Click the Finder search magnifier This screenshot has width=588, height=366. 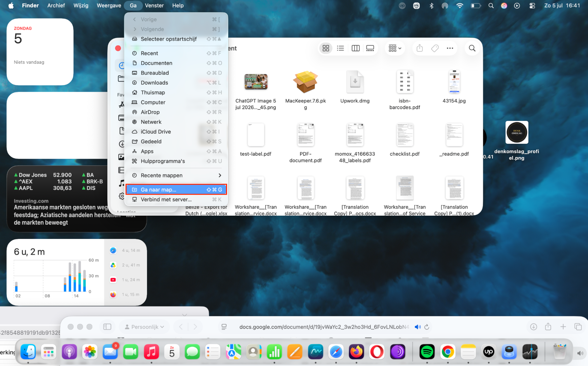472,48
